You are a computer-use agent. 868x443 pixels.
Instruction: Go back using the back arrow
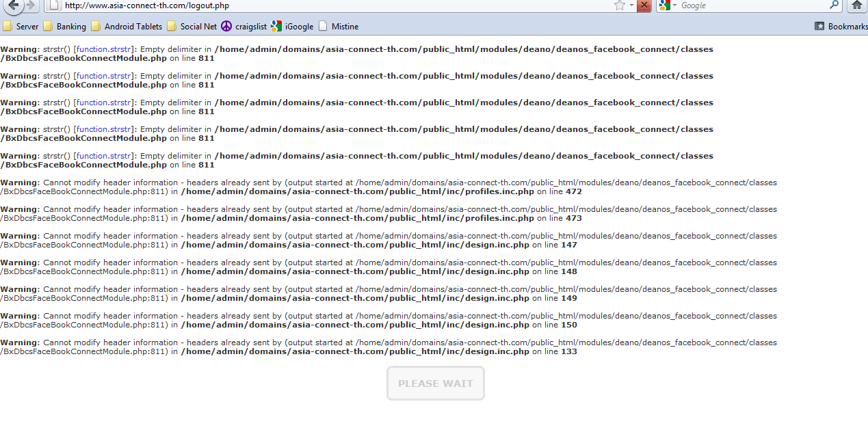coord(12,5)
